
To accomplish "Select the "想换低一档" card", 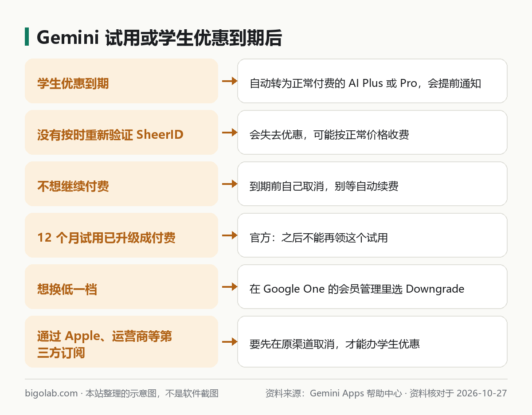I will pyautogui.click(x=121, y=287).
